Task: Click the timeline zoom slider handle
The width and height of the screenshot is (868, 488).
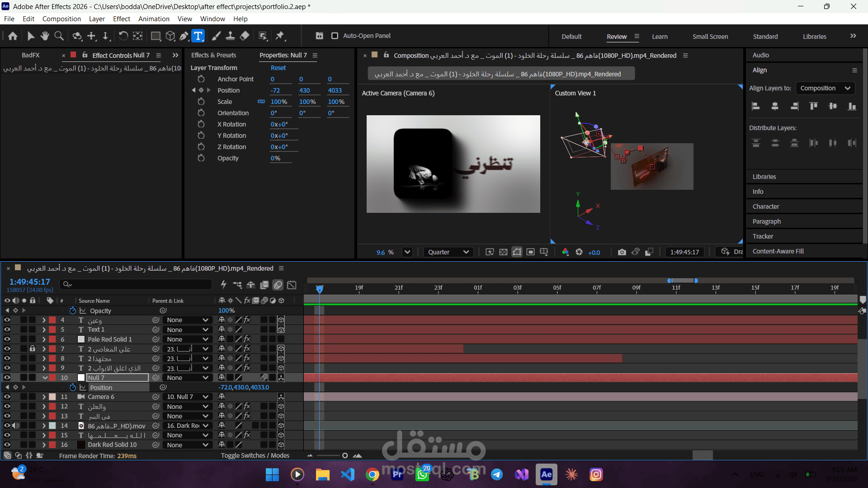Action: click(x=345, y=455)
